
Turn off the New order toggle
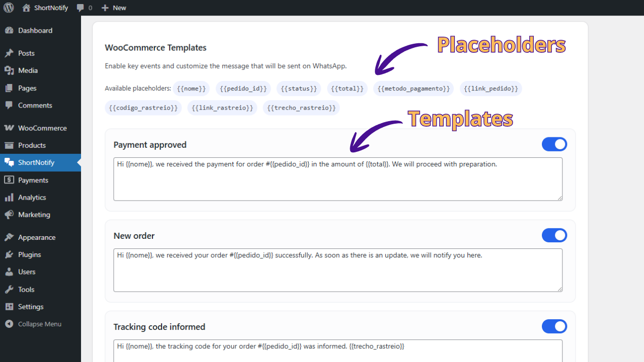tap(554, 235)
